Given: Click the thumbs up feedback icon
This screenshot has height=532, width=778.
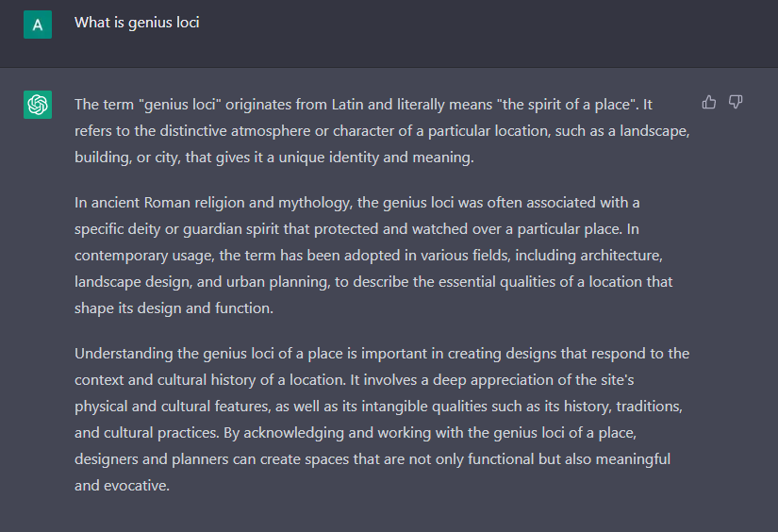Looking at the screenshot, I should pos(709,102).
